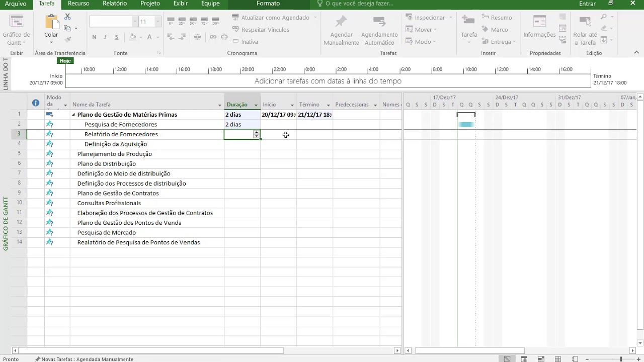This screenshot has height=362, width=644.
Task: Toggle the Inativa task option
Action: point(245,42)
